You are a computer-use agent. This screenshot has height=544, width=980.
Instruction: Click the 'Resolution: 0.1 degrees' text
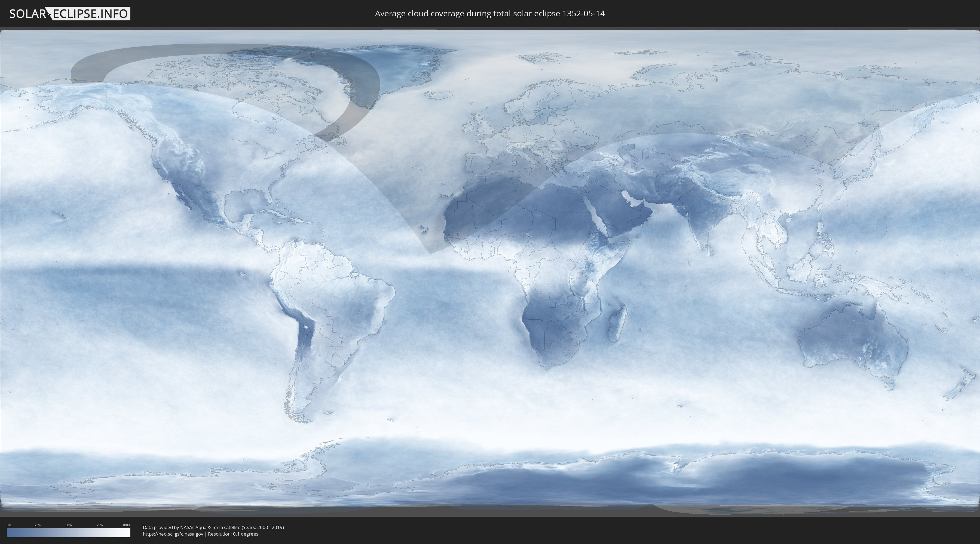233,534
